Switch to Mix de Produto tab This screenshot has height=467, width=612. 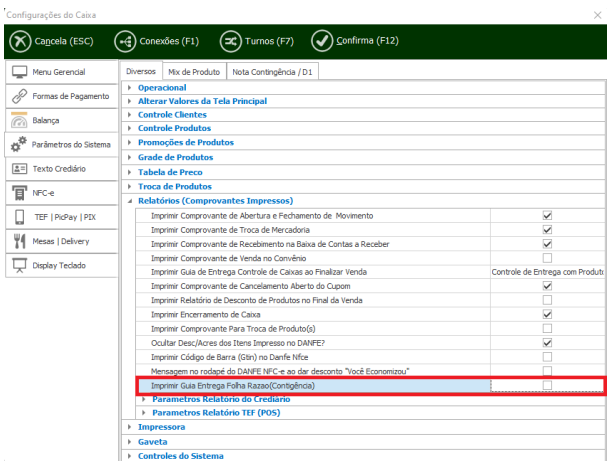[x=194, y=72]
